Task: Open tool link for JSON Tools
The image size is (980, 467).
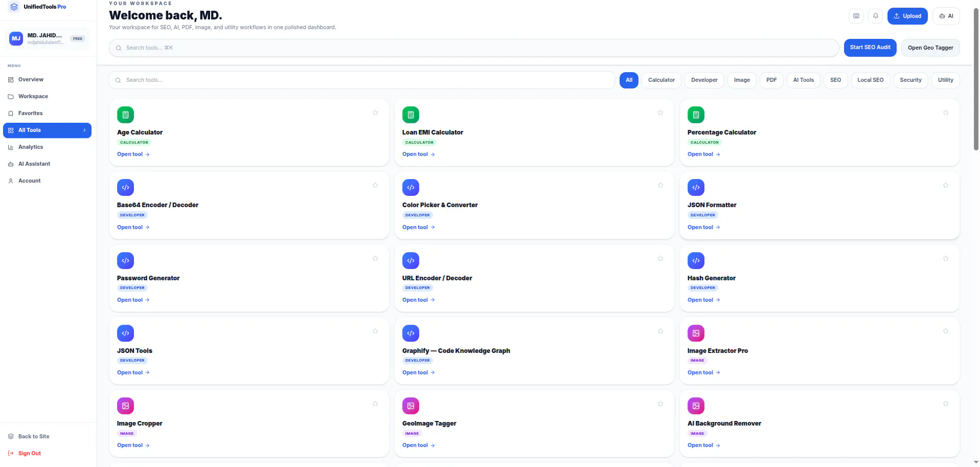Action: point(133,372)
